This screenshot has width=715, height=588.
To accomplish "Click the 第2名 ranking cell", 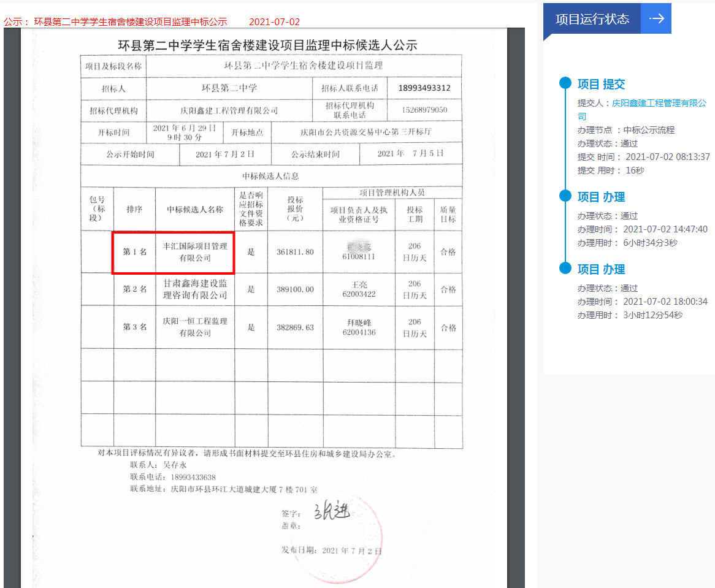I will [134, 289].
